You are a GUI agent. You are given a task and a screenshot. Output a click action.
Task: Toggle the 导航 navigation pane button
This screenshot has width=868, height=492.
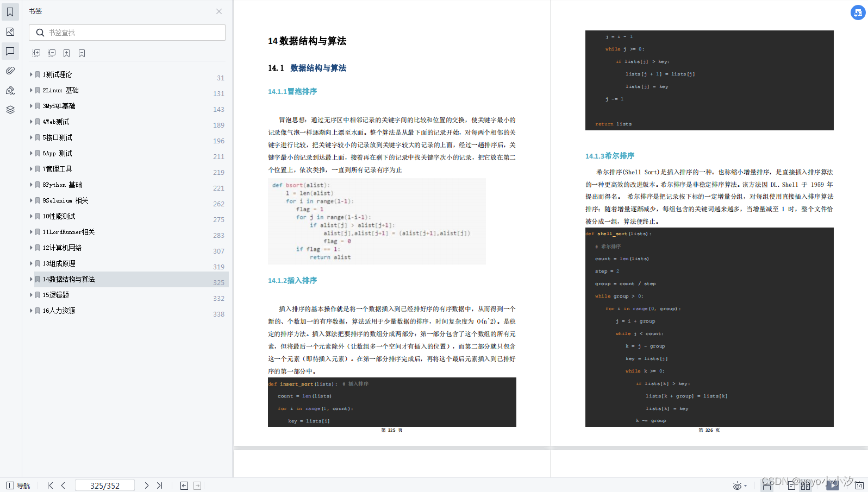pyautogui.click(x=18, y=485)
